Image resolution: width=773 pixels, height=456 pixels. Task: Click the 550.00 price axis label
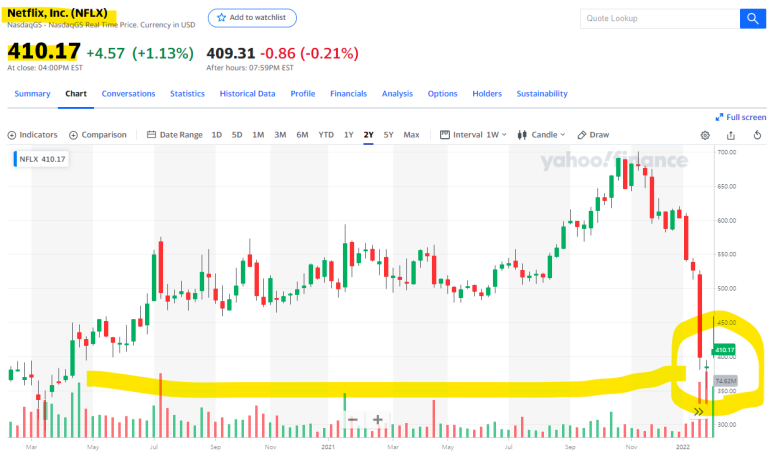point(726,254)
